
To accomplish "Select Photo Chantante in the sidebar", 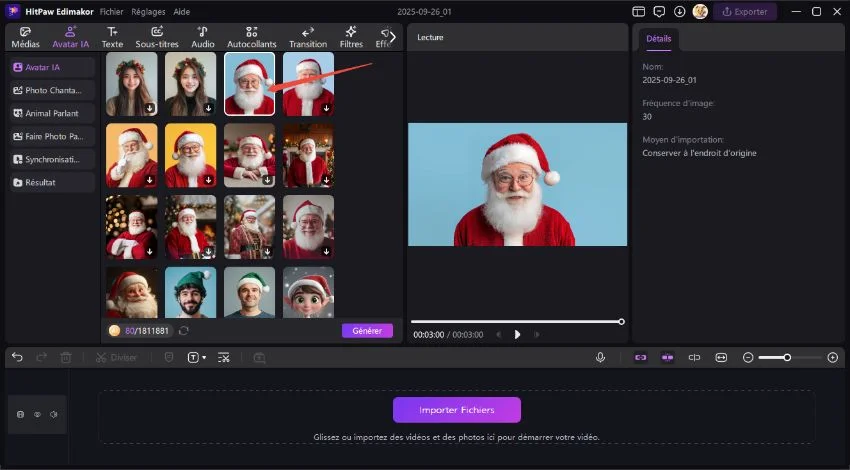I will pos(52,91).
